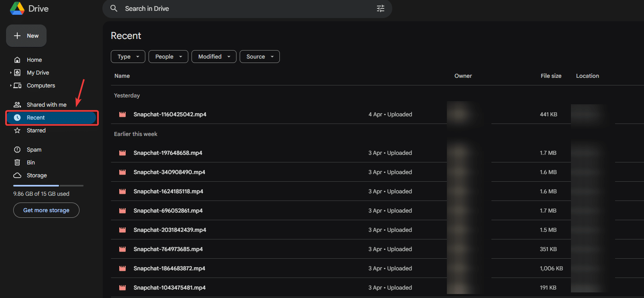Open advanced search filter options icon
Screen dimensions: 644x298
pos(380,8)
